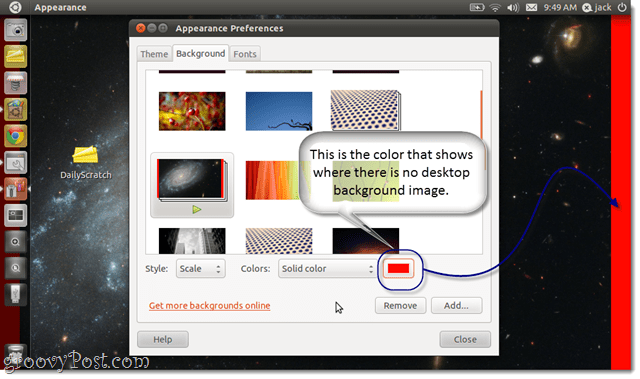
Task: Open the mail envelope indicator
Action: (531, 7)
